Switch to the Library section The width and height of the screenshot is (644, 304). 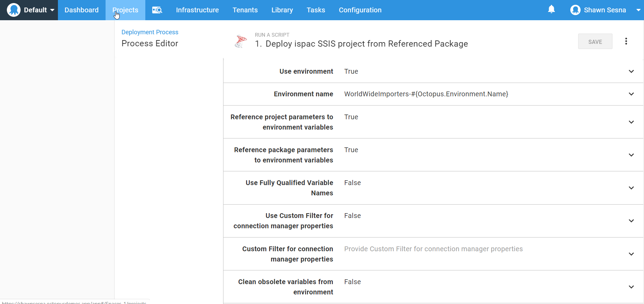pyautogui.click(x=282, y=10)
